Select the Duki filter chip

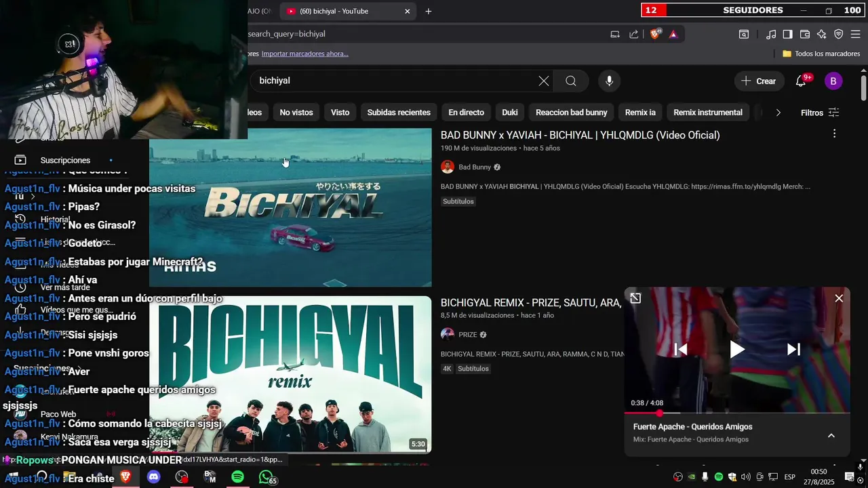[x=510, y=113]
